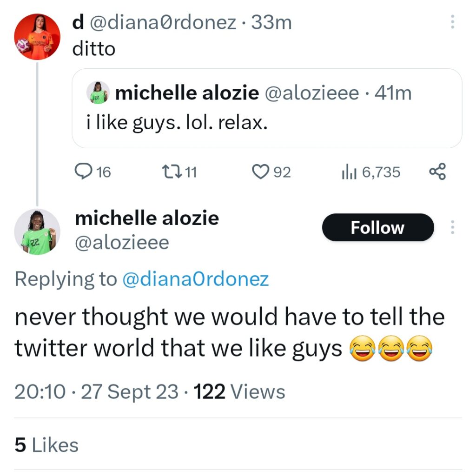Click the retweet arrows icon
This screenshot has height=476, width=476.
[x=168, y=172]
